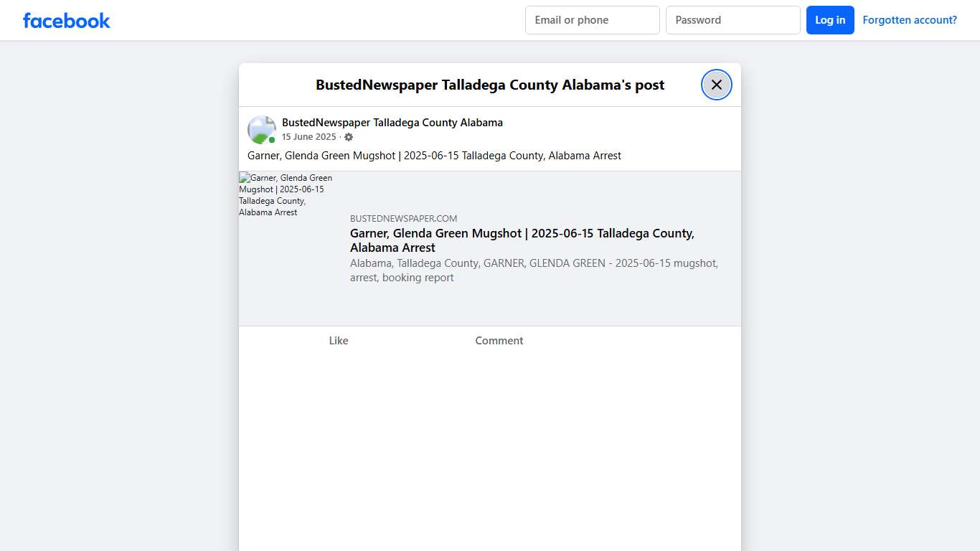The height and width of the screenshot is (551, 980).
Task: Click the Password input field
Action: point(732,20)
